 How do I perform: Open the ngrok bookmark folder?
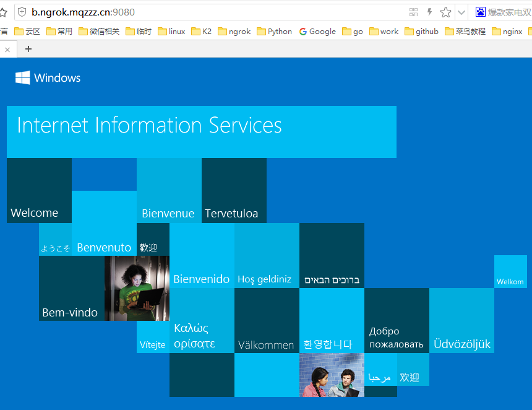click(234, 32)
